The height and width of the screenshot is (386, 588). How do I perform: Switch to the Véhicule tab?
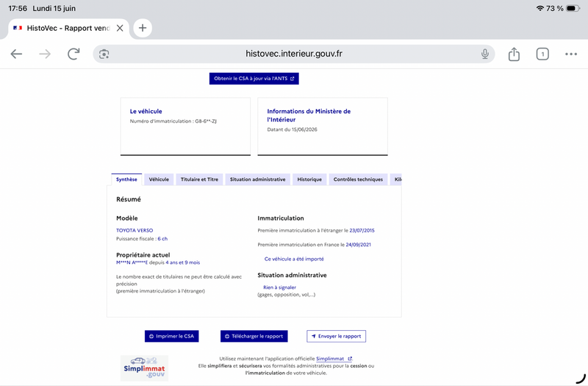(159, 179)
